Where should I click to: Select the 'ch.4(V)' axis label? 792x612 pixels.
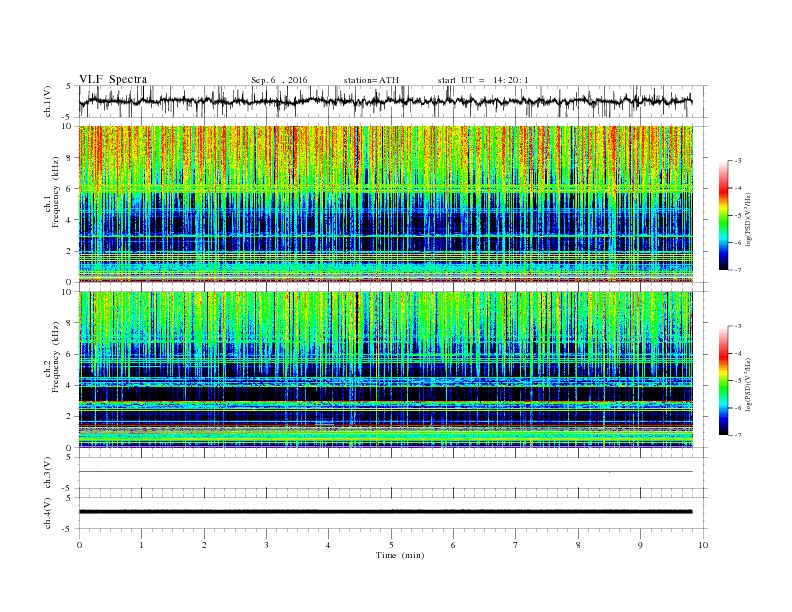[x=47, y=513]
